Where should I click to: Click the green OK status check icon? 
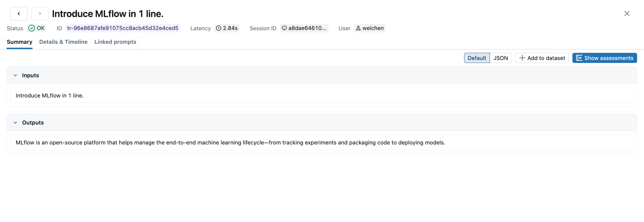[31, 28]
